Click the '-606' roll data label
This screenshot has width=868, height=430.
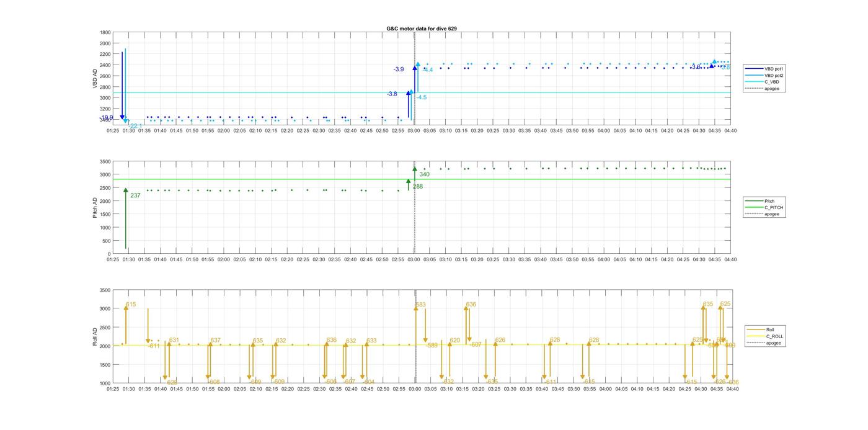click(331, 382)
